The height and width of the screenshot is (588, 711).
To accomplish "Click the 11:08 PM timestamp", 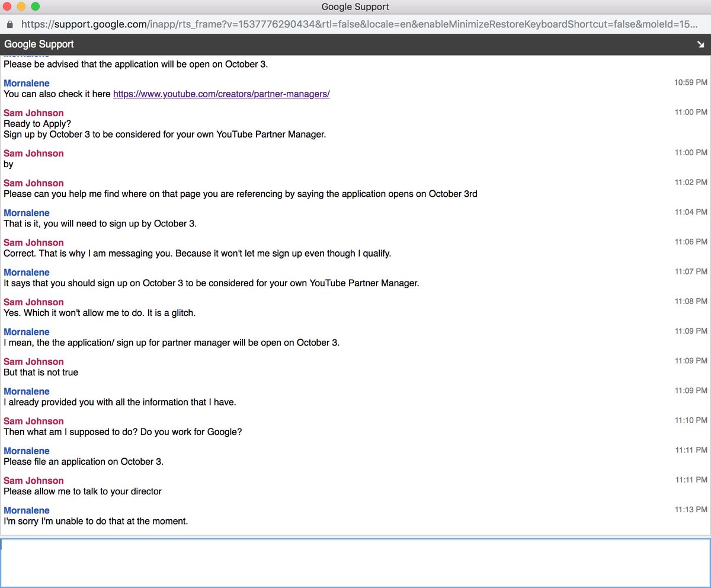I will click(691, 301).
